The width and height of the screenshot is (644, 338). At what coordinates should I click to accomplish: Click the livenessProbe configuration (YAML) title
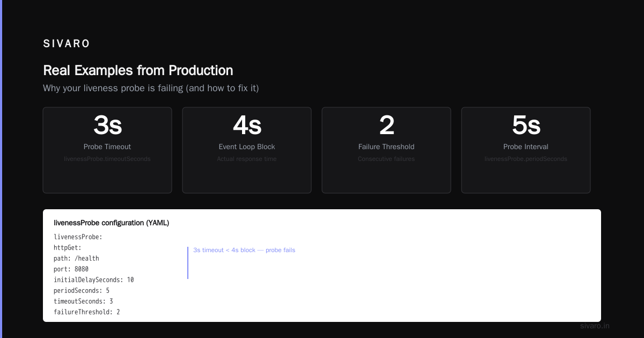(112, 223)
